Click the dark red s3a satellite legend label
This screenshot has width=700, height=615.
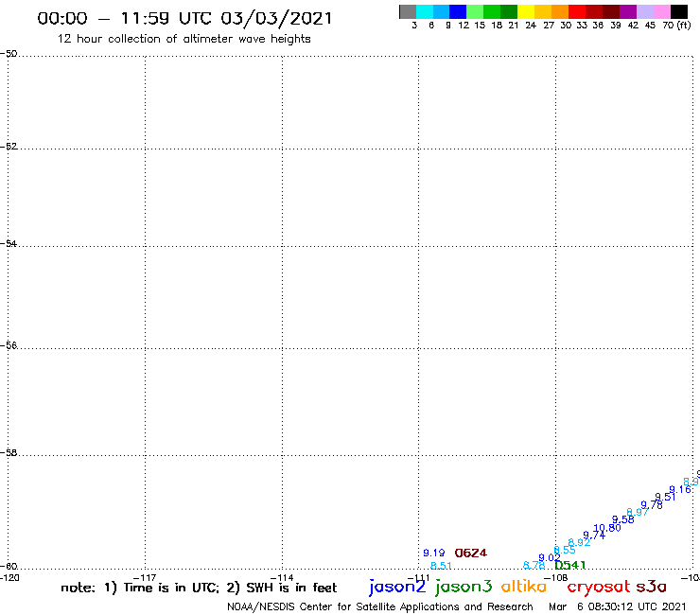(651, 587)
